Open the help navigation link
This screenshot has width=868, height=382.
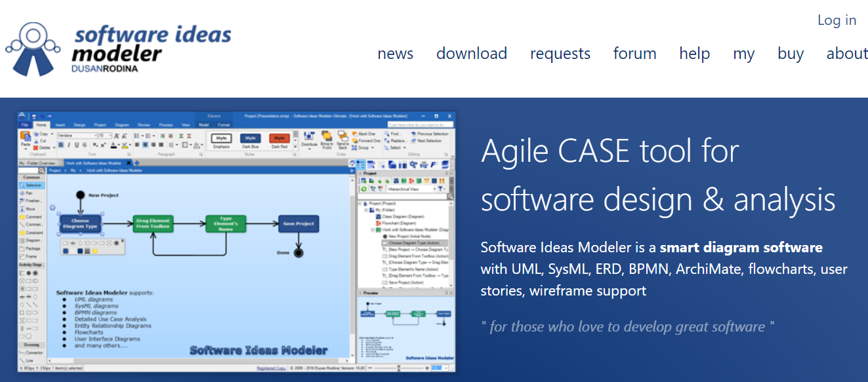[x=695, y=54]
